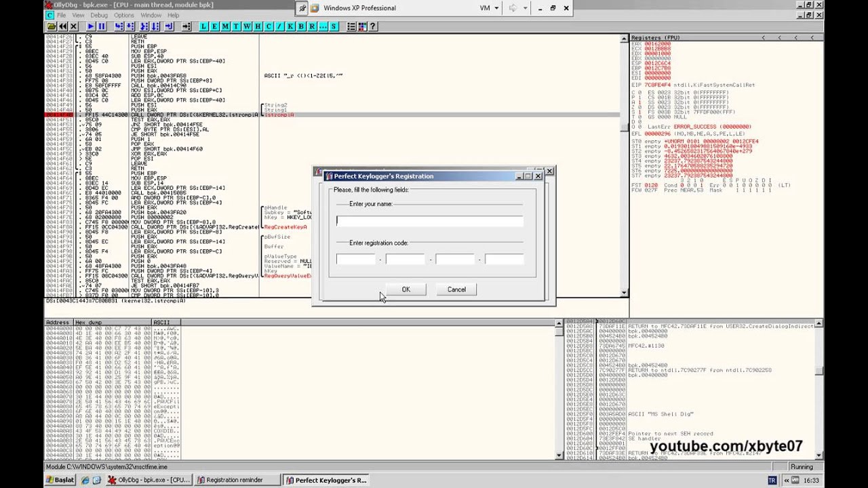The image size is (868, 488).
Task: Open the Başlat start button
Action: pos(60,480)
